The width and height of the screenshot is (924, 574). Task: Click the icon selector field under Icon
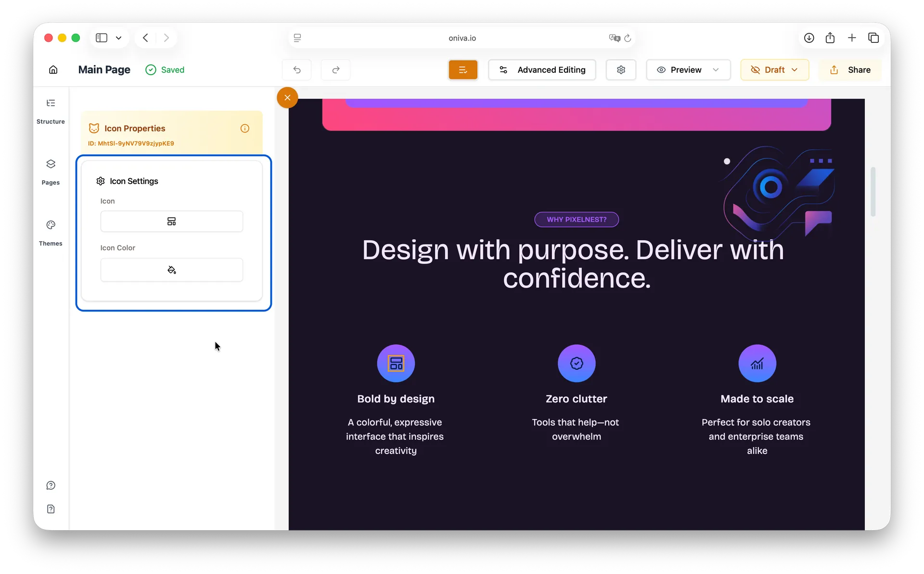(x=171, y=221)
